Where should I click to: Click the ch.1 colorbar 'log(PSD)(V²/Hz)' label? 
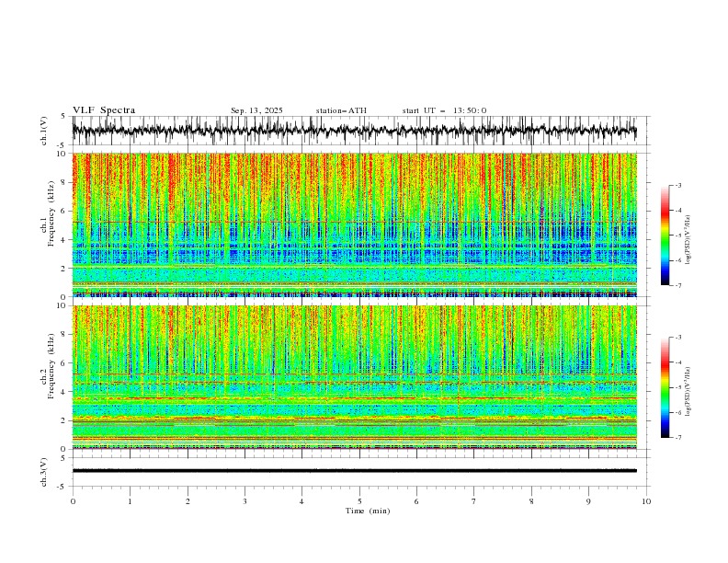[x=688, y=240]
